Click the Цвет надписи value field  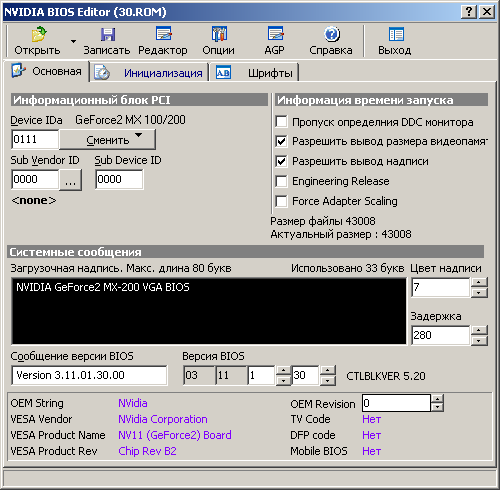pyautogui.click(x=441, y=287)
